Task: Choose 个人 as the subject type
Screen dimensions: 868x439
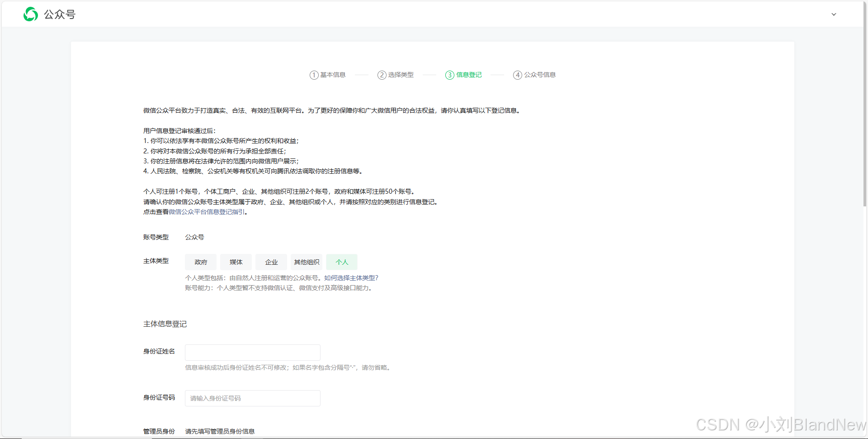Action: (342, 262)
